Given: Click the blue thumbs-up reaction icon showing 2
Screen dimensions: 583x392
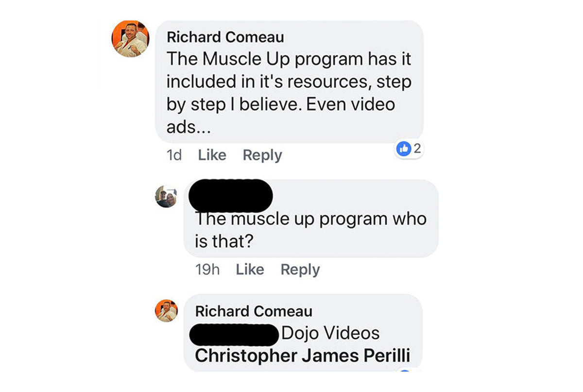Looking at the screenshot, I should 404,149.
